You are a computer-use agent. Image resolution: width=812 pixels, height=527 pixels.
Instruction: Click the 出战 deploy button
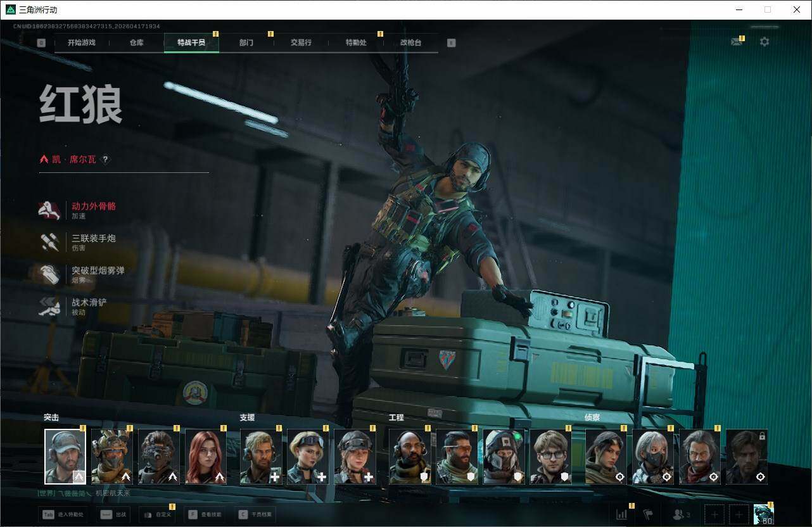[x=113, y=514]
